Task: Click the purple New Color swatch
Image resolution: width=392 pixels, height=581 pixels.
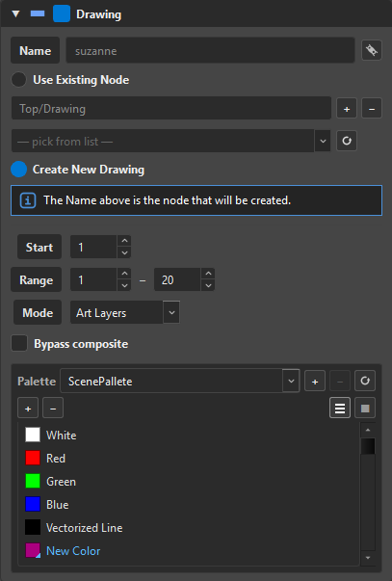Action: pos(33,550)
